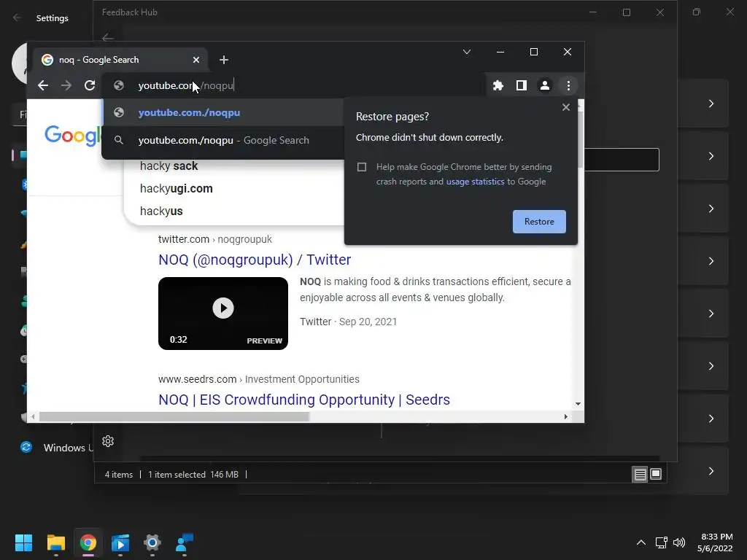The height and width of the screenshot is (560, 747).
Task: Open Feedback Hub from taskbar
Action: [185, 542]
